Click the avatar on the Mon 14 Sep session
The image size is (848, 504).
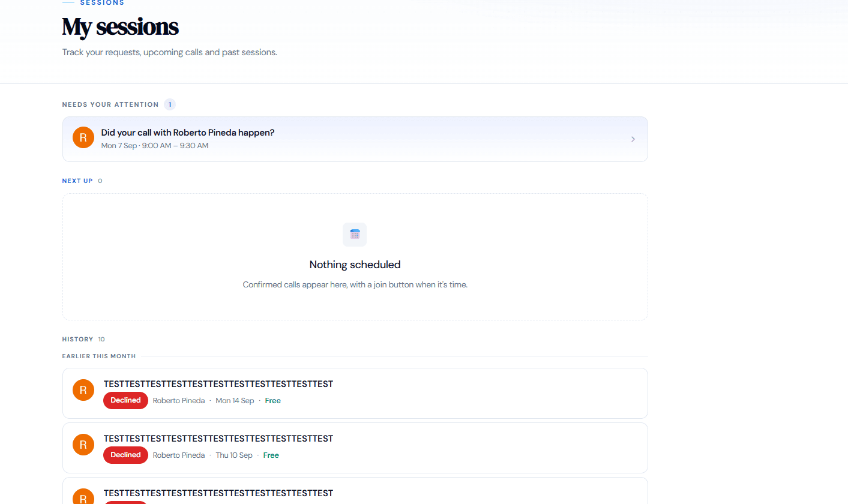point(83,390)
